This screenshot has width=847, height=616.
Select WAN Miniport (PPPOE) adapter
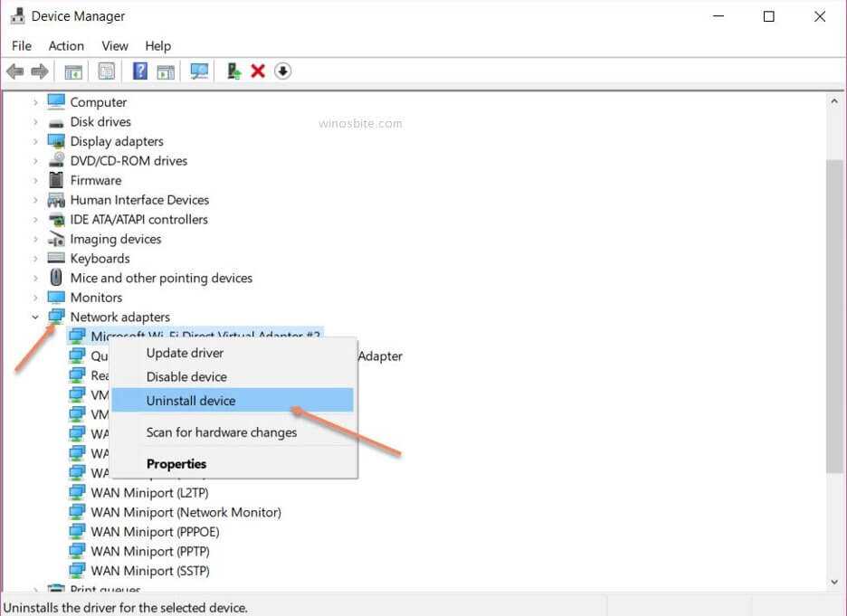(x=155, y=532)
